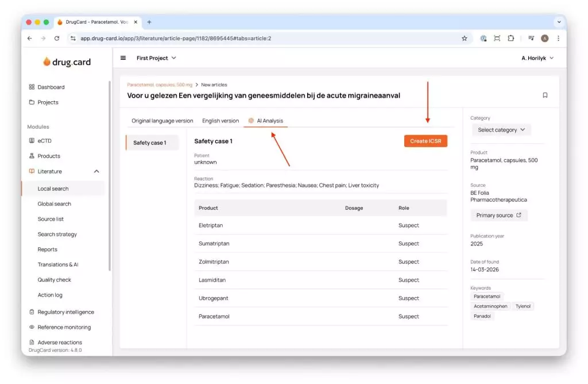
Task: Open Chrome three-dot menu
Action: point(558,39)
